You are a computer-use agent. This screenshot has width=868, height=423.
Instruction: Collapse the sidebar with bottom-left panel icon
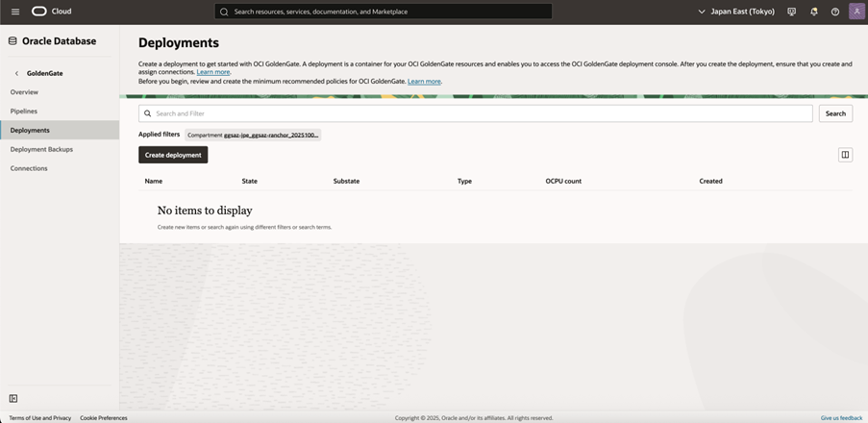[13, 399]
